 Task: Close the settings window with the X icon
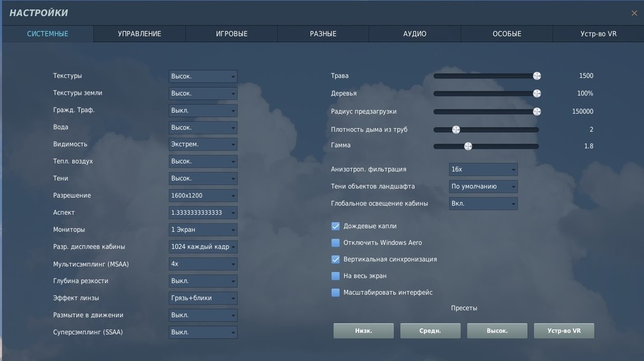634,13
